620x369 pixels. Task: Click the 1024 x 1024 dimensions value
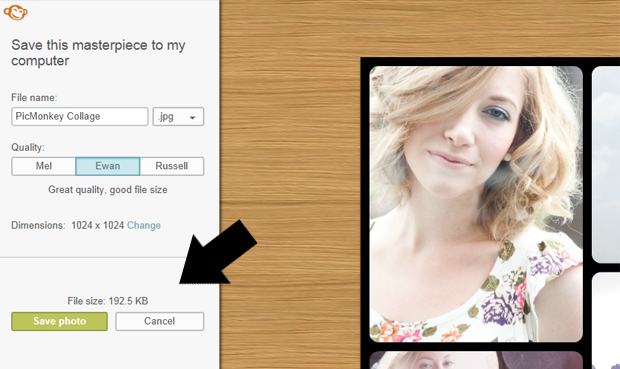pyautogui.click(x=98, y=225)
